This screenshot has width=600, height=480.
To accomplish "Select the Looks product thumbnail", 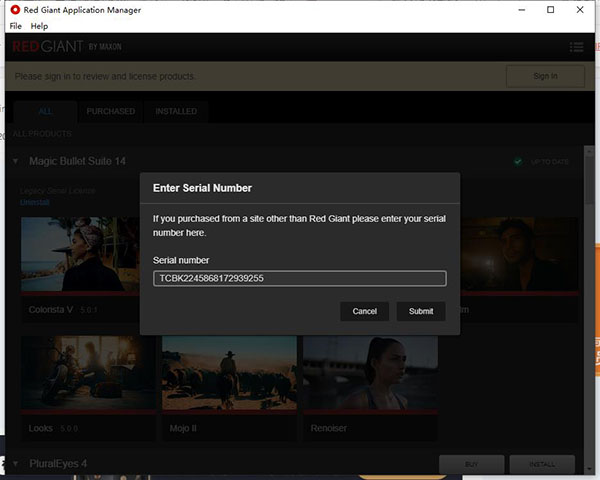I will tap(88, 373).
